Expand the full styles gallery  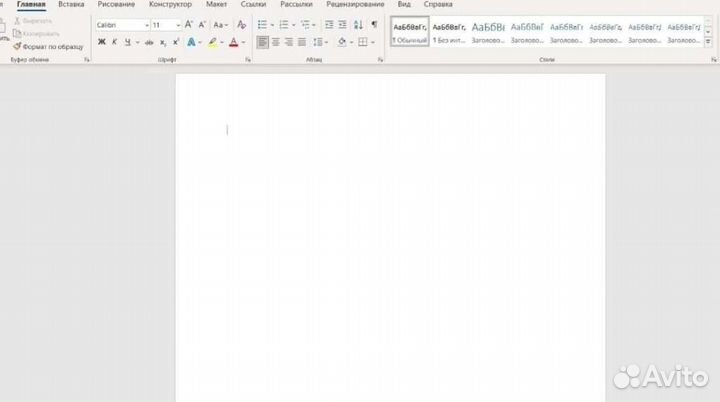[708, 42]
